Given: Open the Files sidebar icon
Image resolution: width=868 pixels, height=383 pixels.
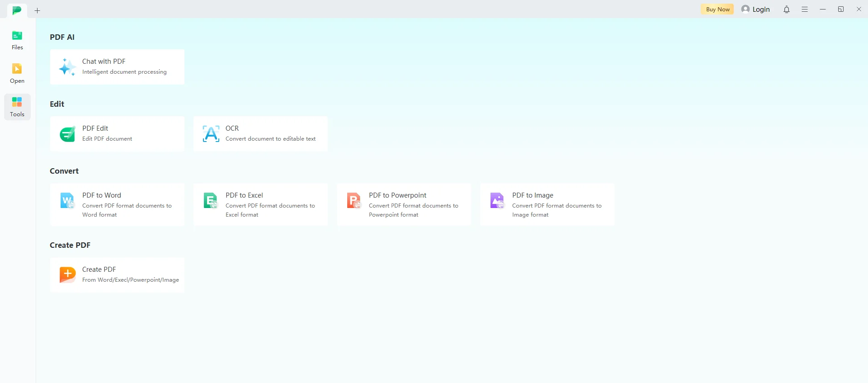Looking at the screenshot, I should (17, 36).
